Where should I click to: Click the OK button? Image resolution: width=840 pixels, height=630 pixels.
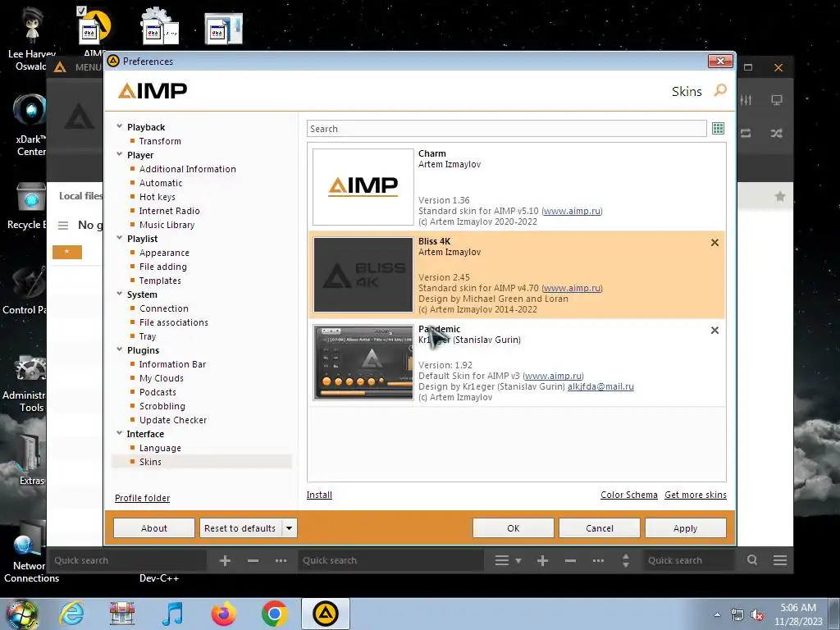coord(514,528)
